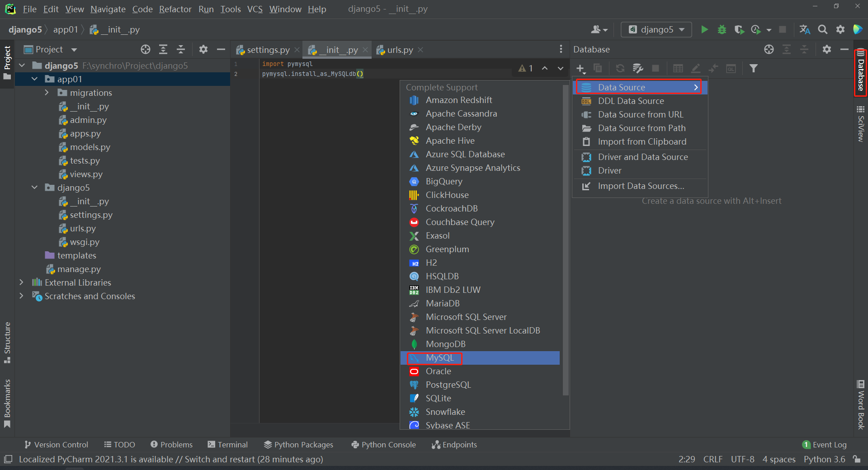Click the database list scrollbar
This screenshot has width=868, height=470.
565,240
